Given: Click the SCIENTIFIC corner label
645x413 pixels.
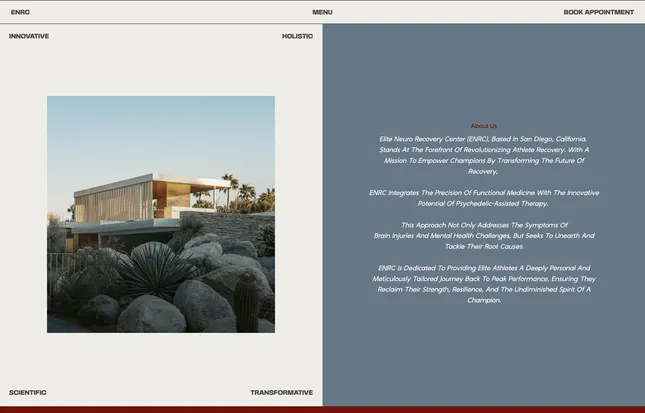Looking at the screenshot, I should click(x=28, y=392).
